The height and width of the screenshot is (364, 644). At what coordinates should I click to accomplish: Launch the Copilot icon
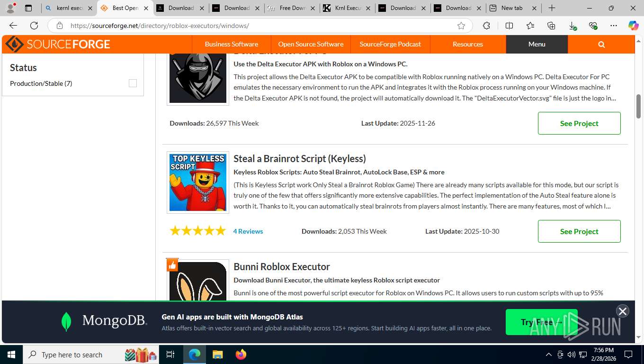pyautogui.click(x=633, y=26)
